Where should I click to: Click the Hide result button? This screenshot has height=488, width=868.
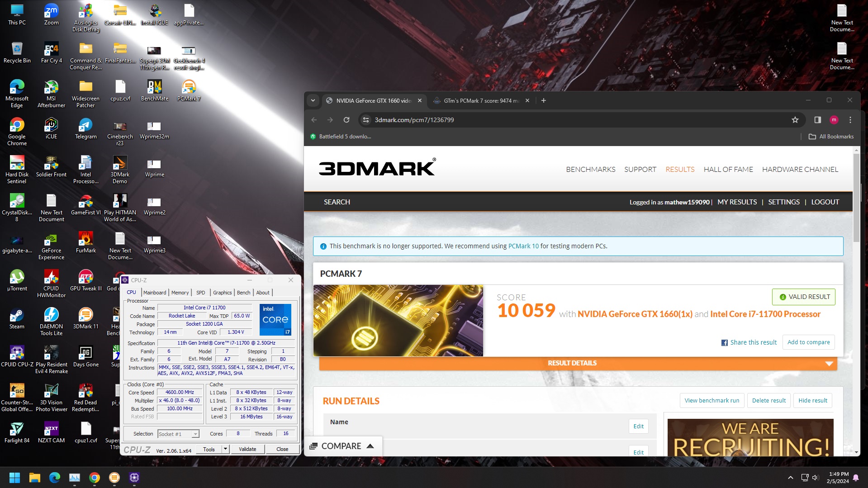[x=812, y=400]
